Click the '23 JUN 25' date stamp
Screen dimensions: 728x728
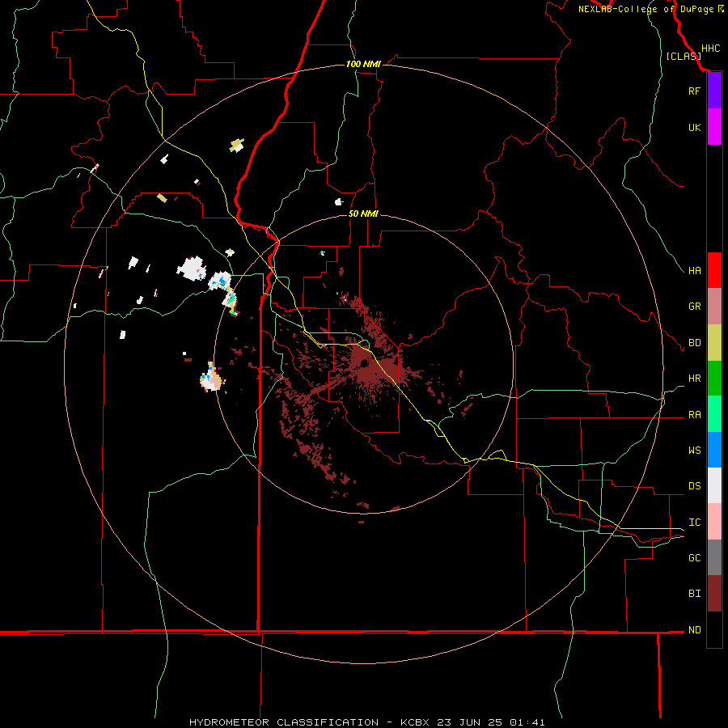469,722
